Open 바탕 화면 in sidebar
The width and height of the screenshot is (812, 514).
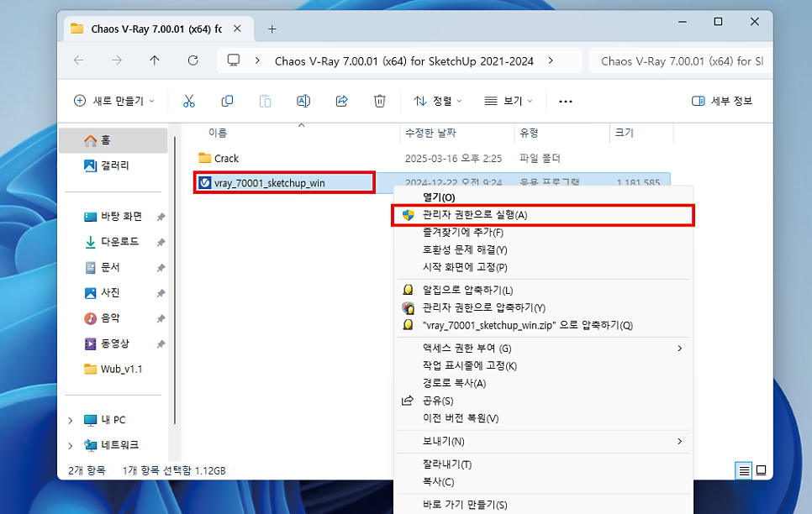113,217
